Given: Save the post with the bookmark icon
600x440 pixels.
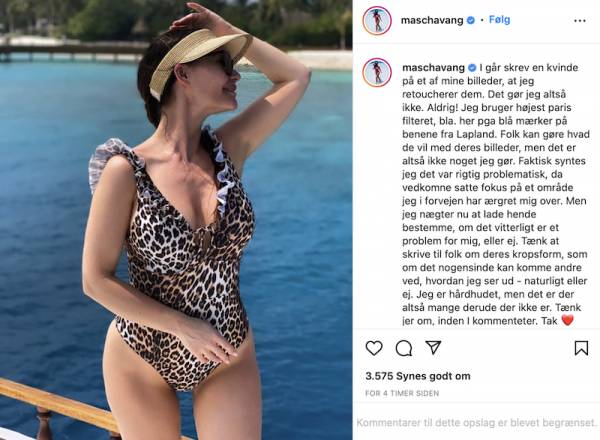Looking at the screenshot, I should 581,348.
